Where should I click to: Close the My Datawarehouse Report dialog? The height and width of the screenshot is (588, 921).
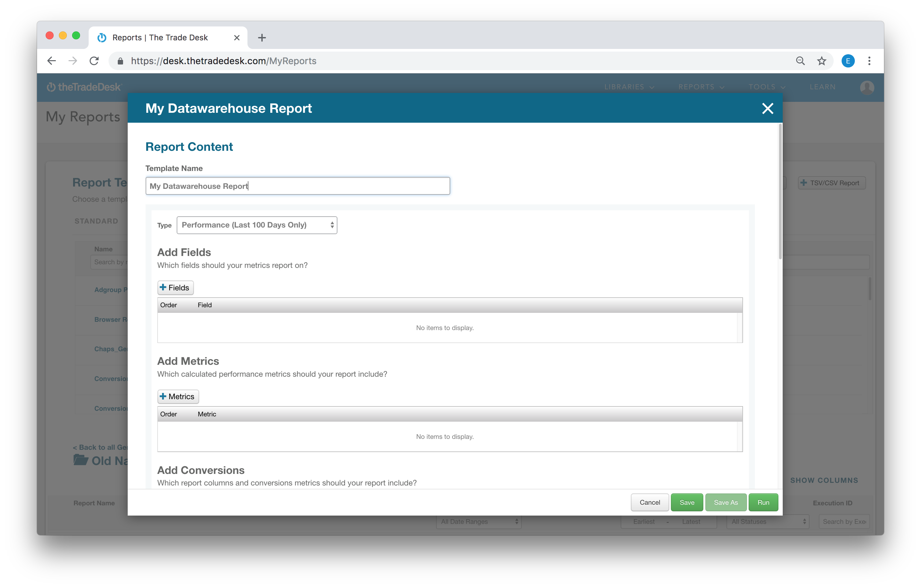click(767, 108)
